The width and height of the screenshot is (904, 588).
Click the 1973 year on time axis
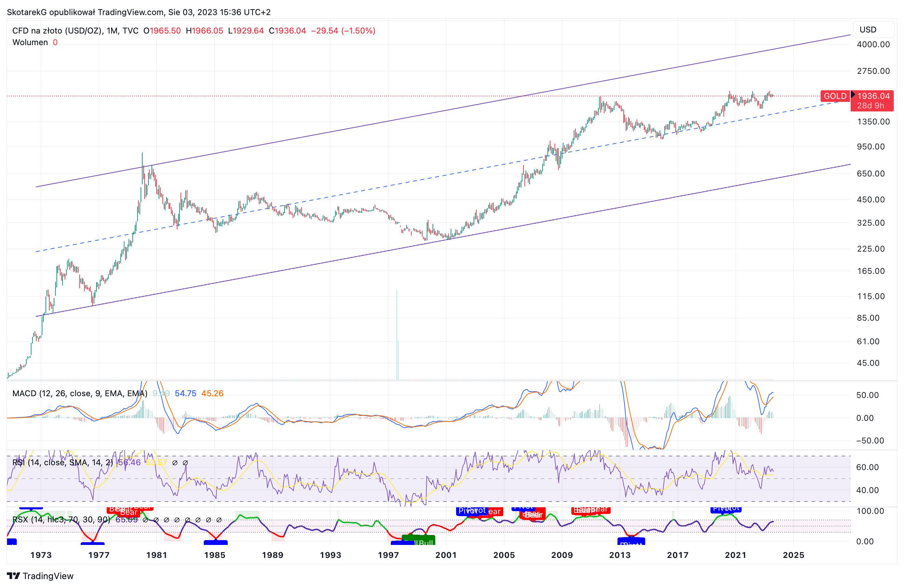pos(41,555)
